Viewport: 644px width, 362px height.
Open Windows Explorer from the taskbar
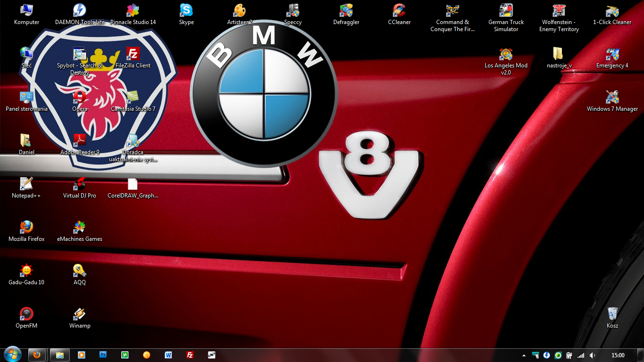(59, 355)
